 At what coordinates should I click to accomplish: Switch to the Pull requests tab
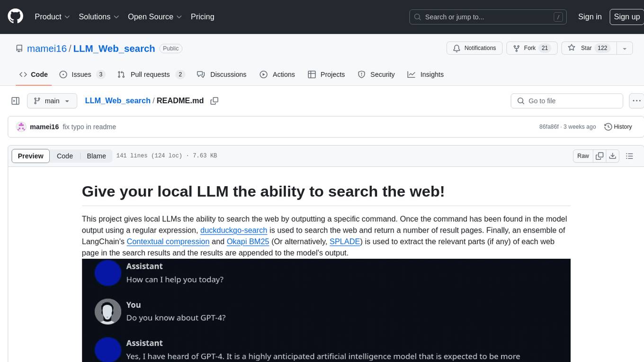[151, 74]
